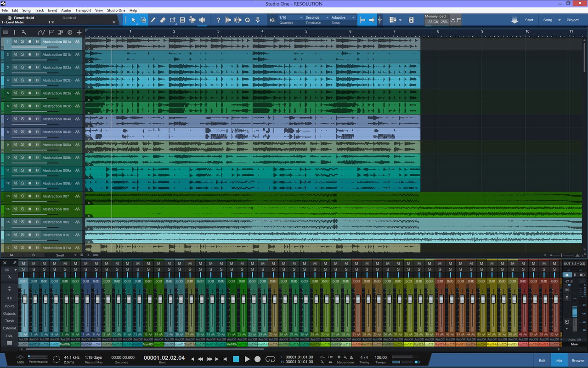Image resolution: width=588 pixels, height=368 pixels.
Task: Open the Song menu
Action: click(x=26, y=10)
